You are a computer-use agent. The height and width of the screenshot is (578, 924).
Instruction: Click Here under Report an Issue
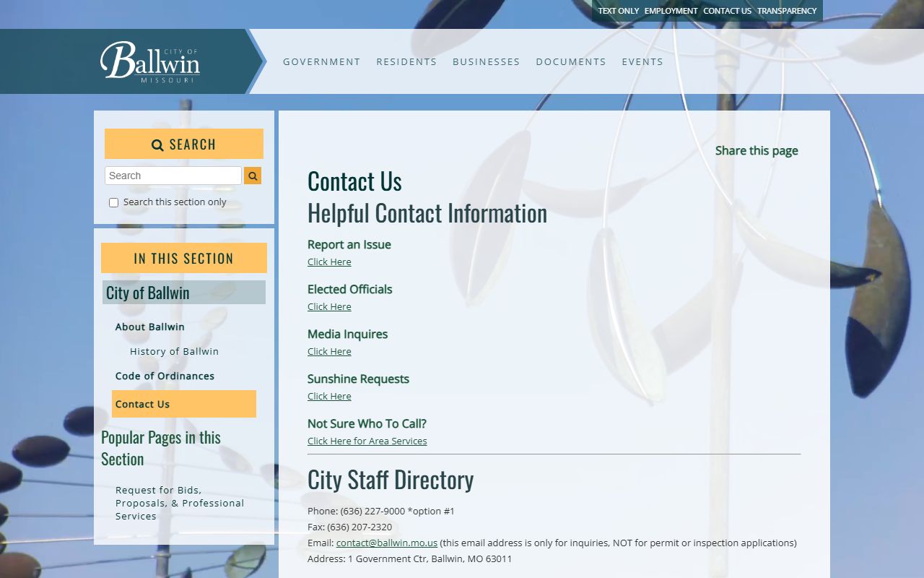pyautogui.click(x=329, y=262)
